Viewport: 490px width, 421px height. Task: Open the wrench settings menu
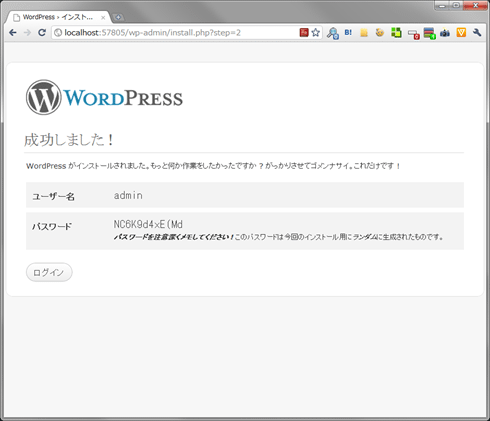pos(477,33)
